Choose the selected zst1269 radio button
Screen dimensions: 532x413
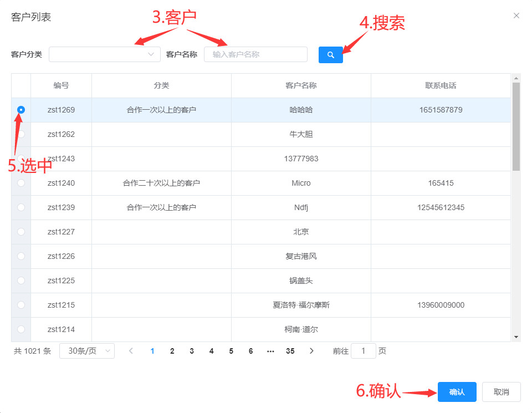pyautogui.click(x=21, y=110)
